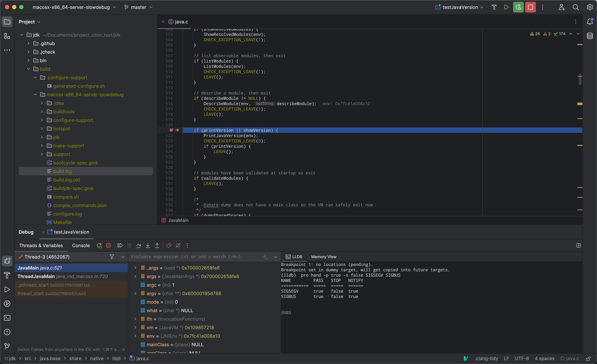This screenshot has height=364, width=597.
Task: Stop the running testJavaVersion session
Action: (530, 7)
